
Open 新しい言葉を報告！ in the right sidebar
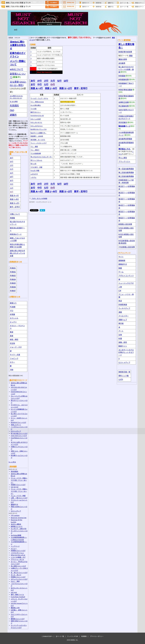pyautogui.click(x=126, y=46)
